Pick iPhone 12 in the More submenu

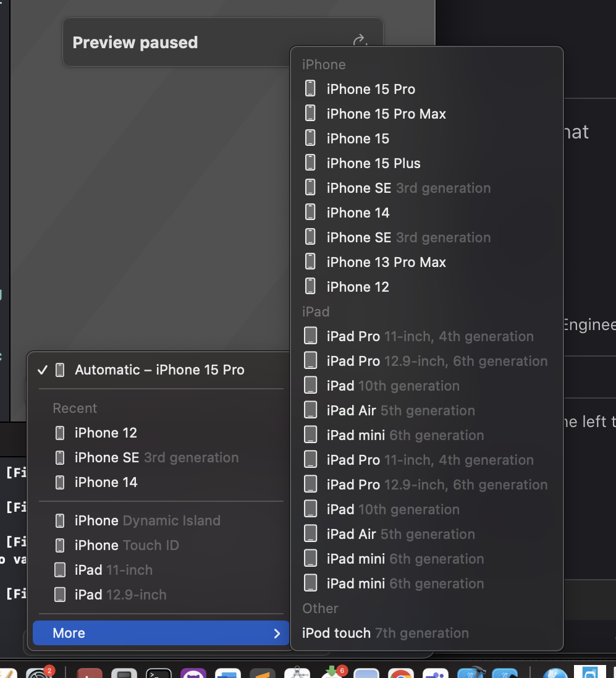pyautogui.click(x=427, y=287)
